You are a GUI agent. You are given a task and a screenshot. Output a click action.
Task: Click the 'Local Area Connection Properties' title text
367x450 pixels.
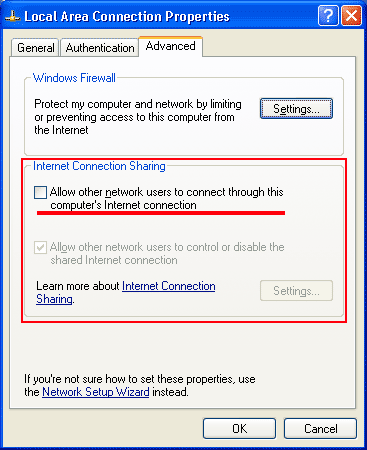[127, 16]
